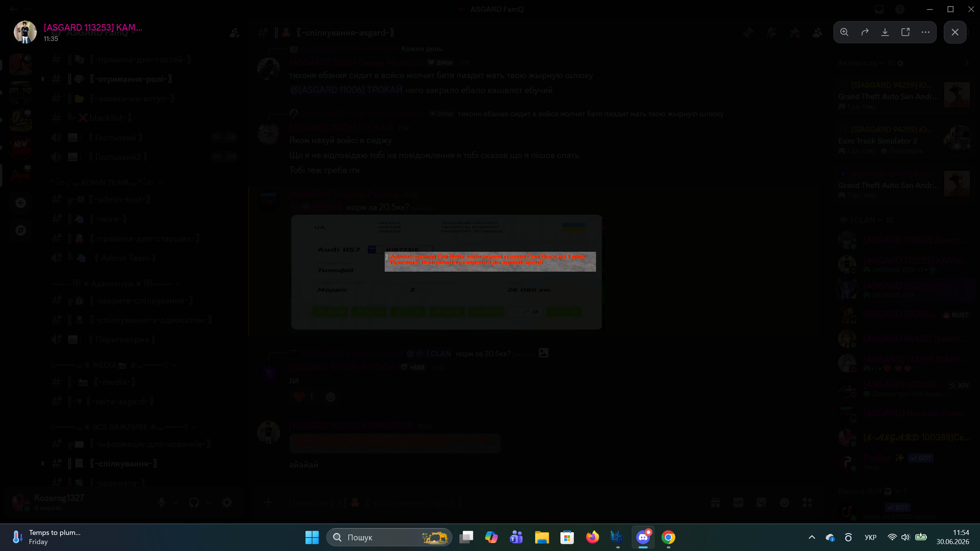The image size is (980, 551).
Task: Expand the output device chevron beside the headphones
Action: click(209, 502)
